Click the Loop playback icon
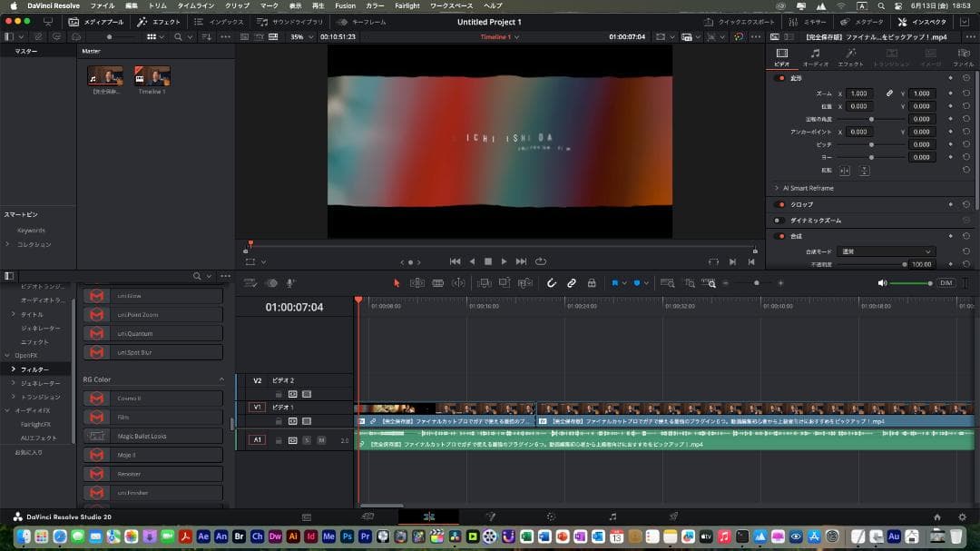This screenshot has width=980, height=551. pos(541,261)
